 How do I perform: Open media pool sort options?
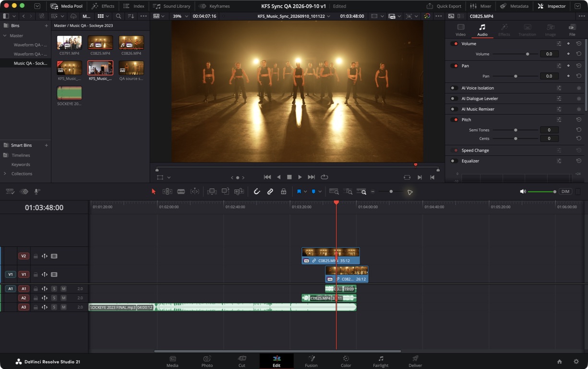131,16
